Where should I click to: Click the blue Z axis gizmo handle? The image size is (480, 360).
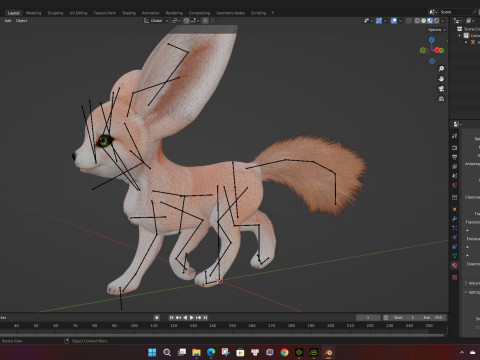pos(432,39)
